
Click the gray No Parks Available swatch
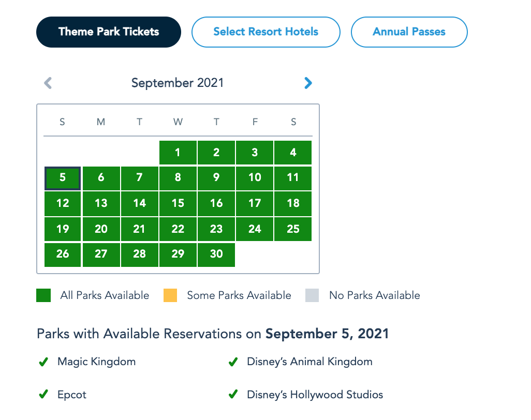tap(312, 295)
